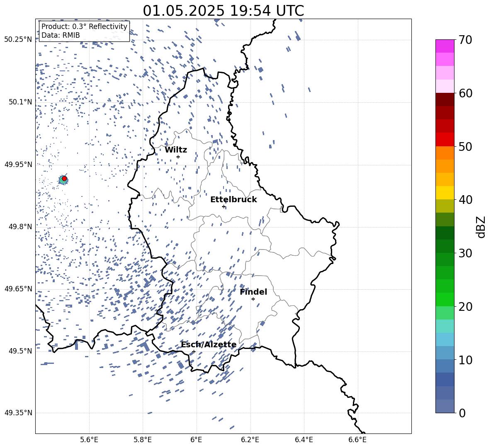
Task: Click the 5.8°E longitude label
Action: 143,440
